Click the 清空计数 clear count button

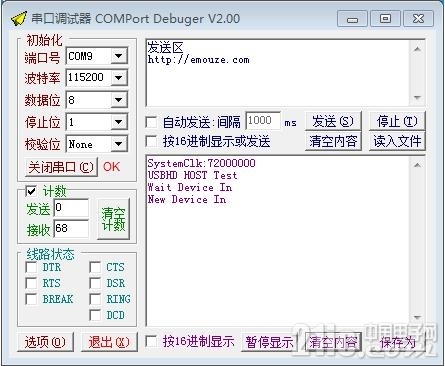coord(113,219)
